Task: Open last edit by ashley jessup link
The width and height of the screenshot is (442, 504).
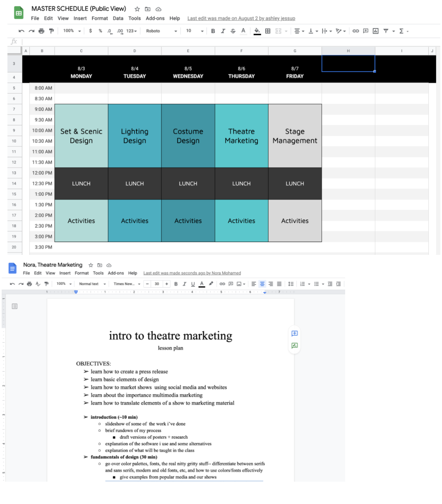Action: 241,18
